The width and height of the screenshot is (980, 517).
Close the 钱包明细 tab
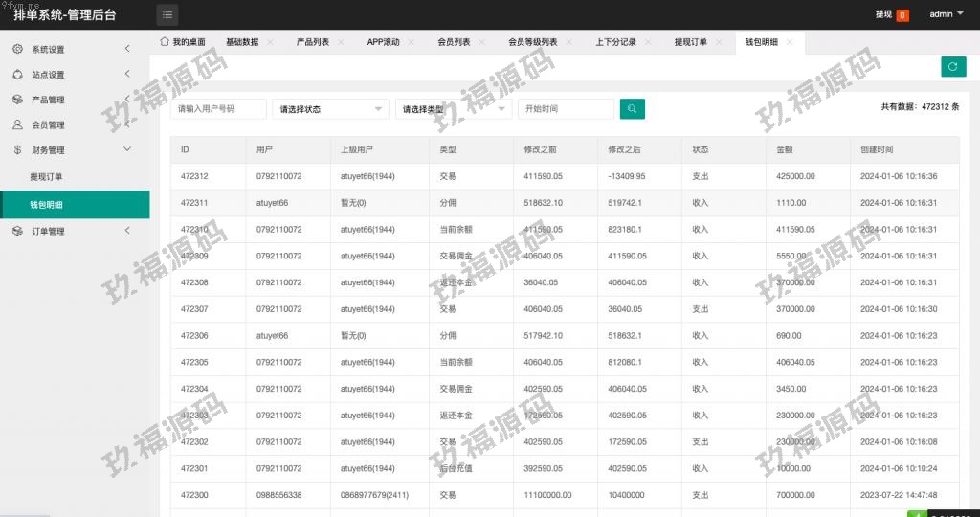point(790,42)
